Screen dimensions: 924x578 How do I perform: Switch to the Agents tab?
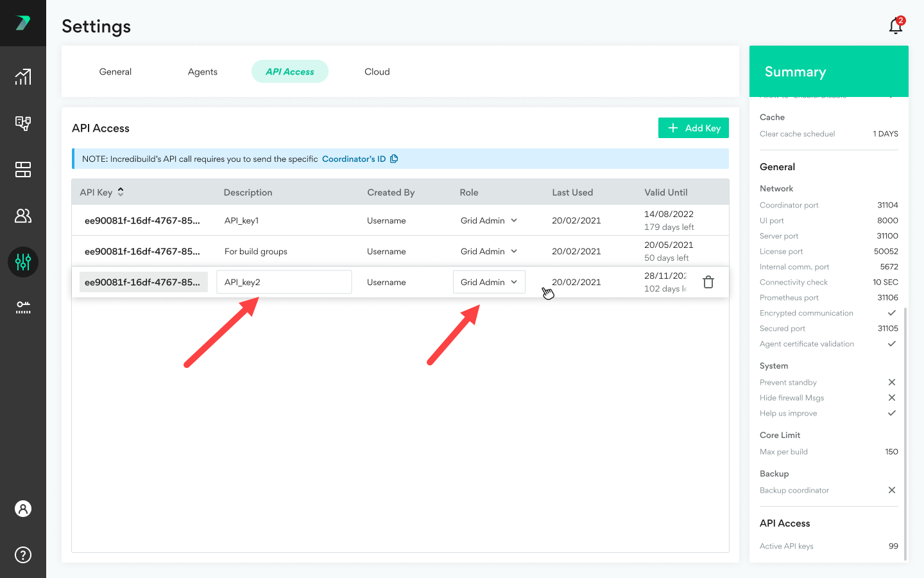pos(203,72)
